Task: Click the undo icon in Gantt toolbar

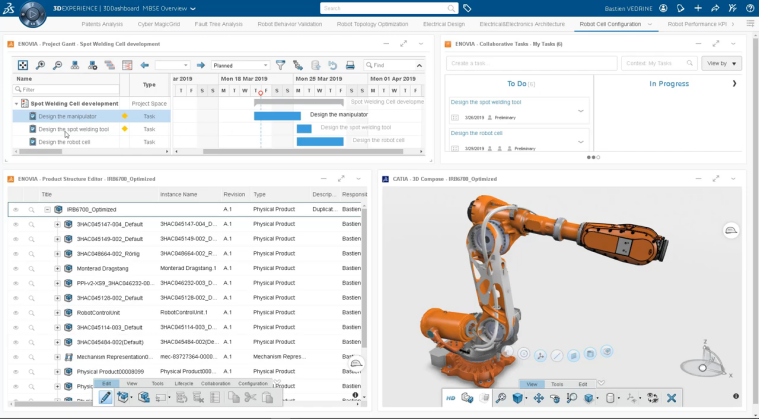Action: point(333,65)
